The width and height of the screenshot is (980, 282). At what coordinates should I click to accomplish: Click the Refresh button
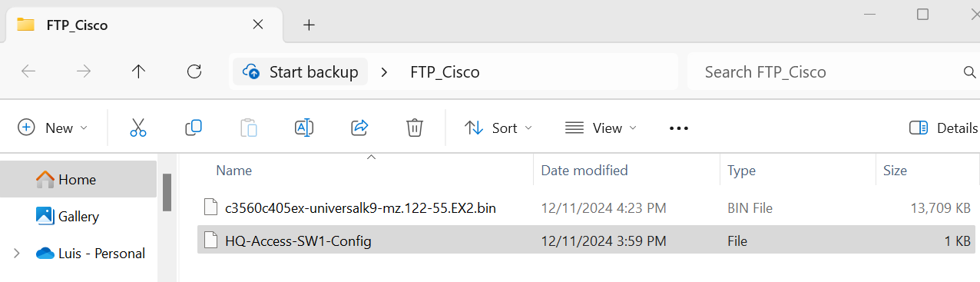(194, 71)
